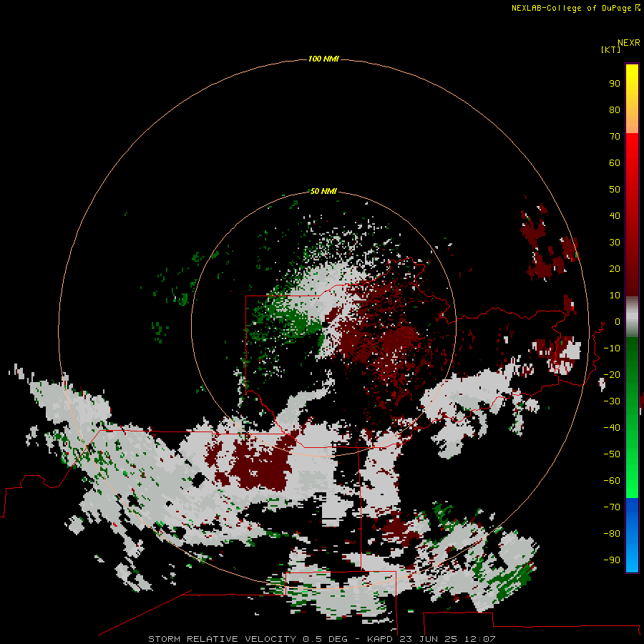Click the blue bottom segment of color bar
644x644 pixels.
click(632, 535)
